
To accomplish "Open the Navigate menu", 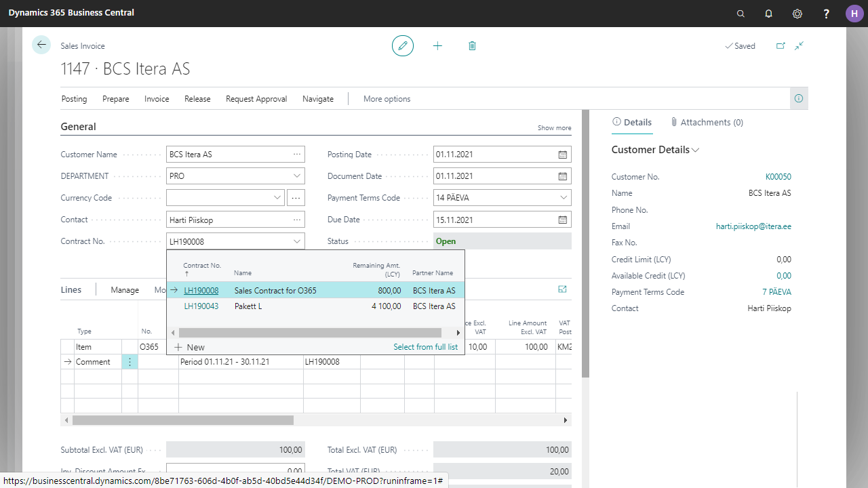I will tap(318, 99).
